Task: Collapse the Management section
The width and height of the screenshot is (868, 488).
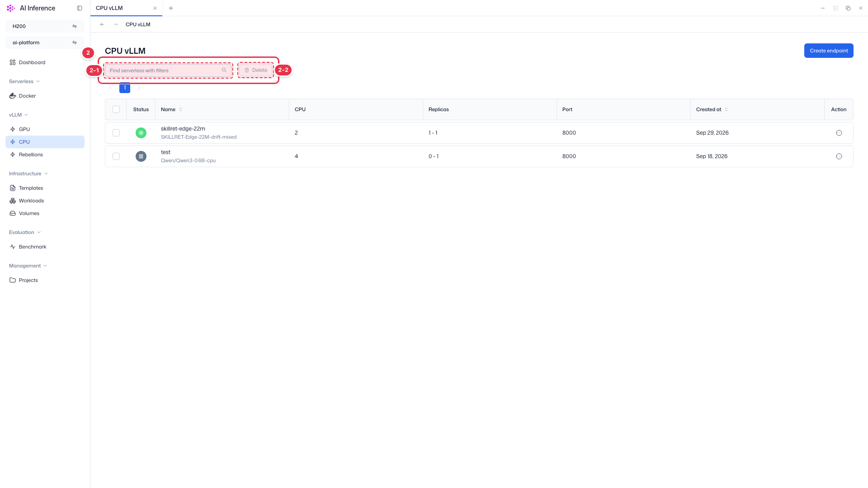Action: 28,266
